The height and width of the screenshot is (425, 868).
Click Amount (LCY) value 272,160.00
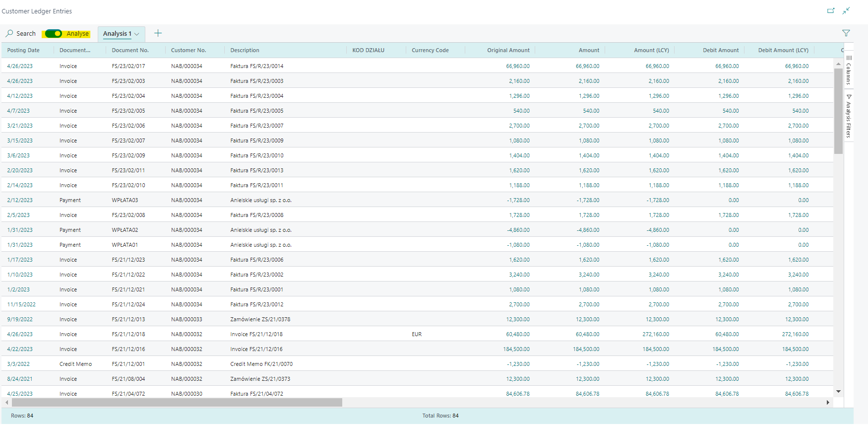coord(656,334)
